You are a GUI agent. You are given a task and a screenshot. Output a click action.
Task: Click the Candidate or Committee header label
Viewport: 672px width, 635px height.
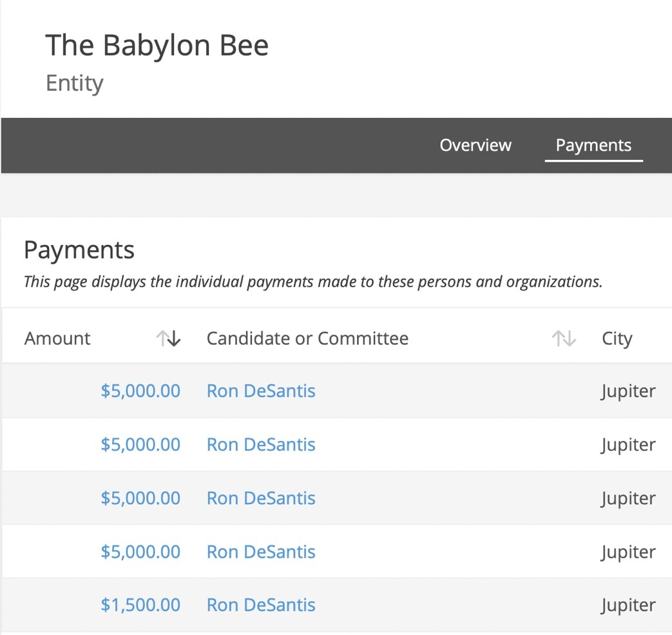click(307, 338)
